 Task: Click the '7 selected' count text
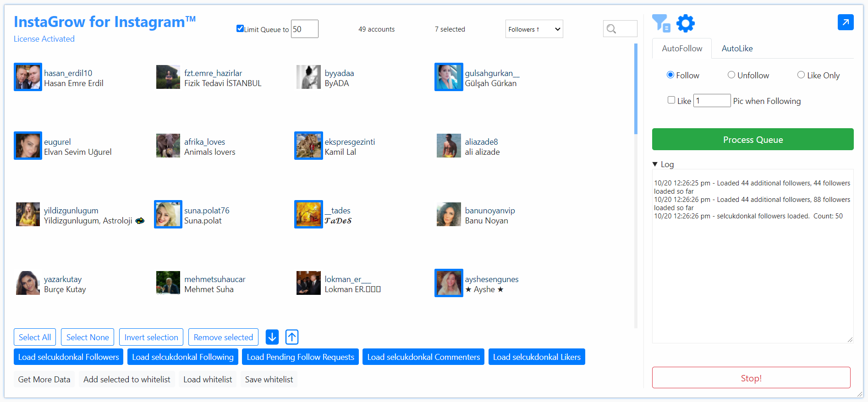[x=450, y=29]
